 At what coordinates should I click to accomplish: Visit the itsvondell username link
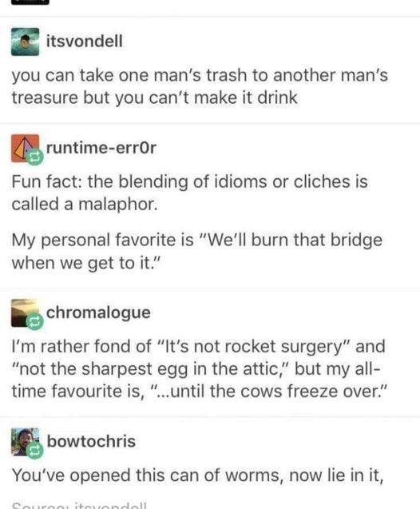pos(85,42)
